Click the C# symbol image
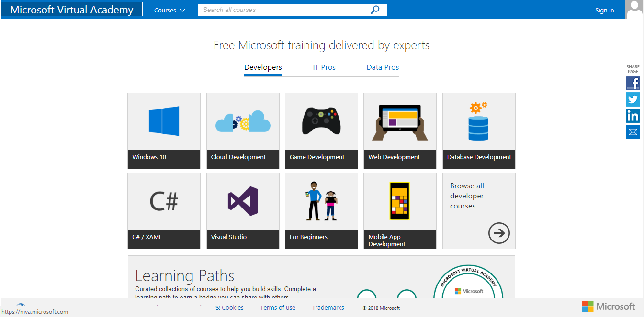 click(x=164, y=201)
